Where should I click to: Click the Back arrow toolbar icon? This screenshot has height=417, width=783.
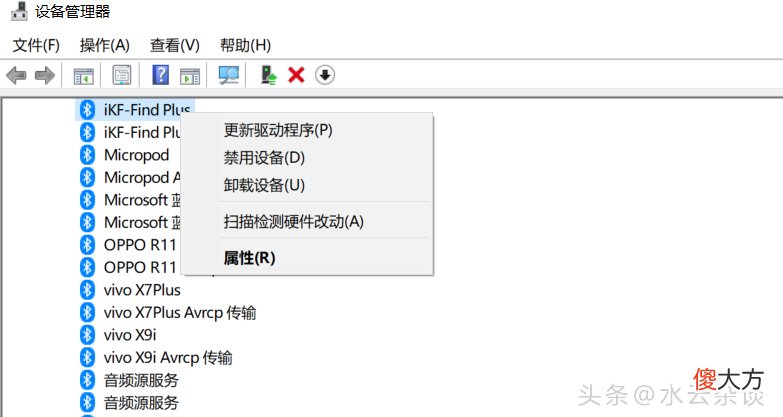click(x=16, y=76)
